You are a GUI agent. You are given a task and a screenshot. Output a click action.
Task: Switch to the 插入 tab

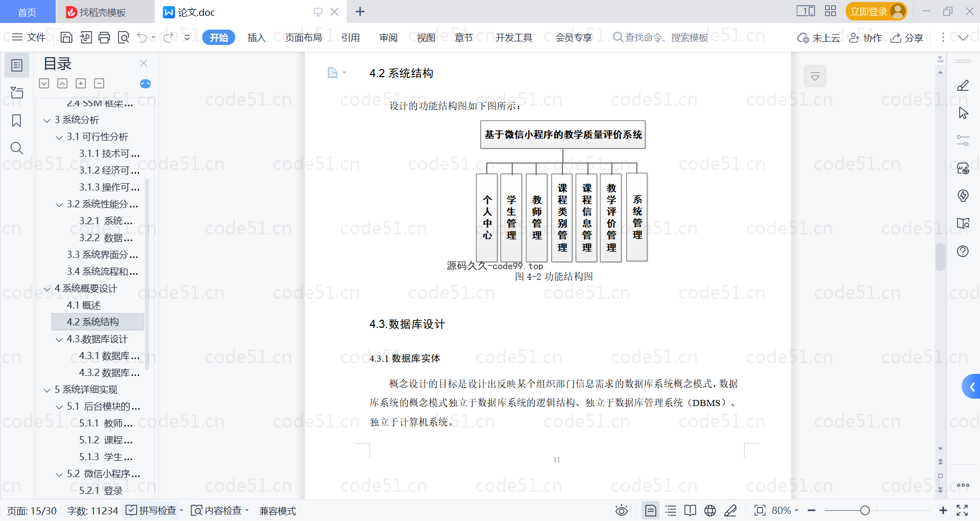pos(256,37)
